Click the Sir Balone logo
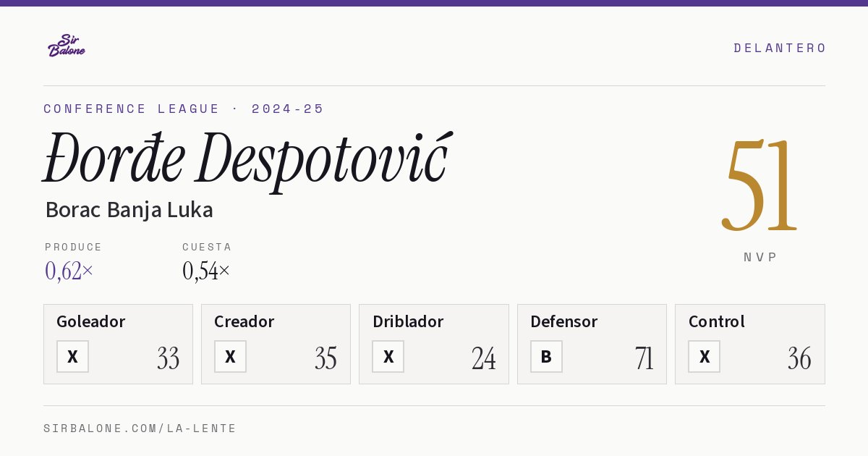 67,46
